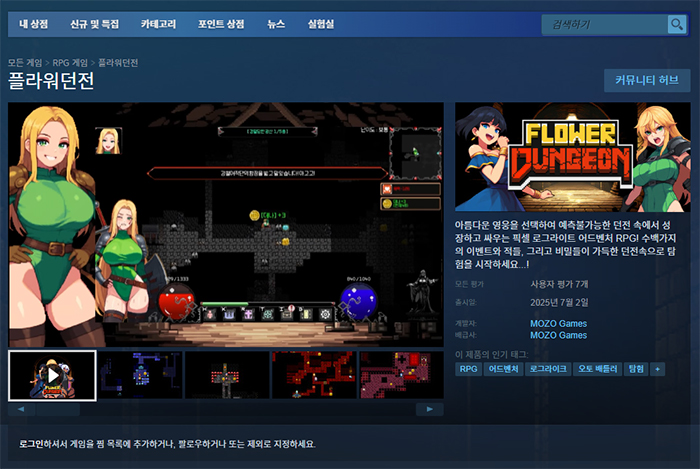Image resolution: width=700 pixels, height=469 pixels.
Task: Open the 뉴스 tab
Action: coord(276,23)
